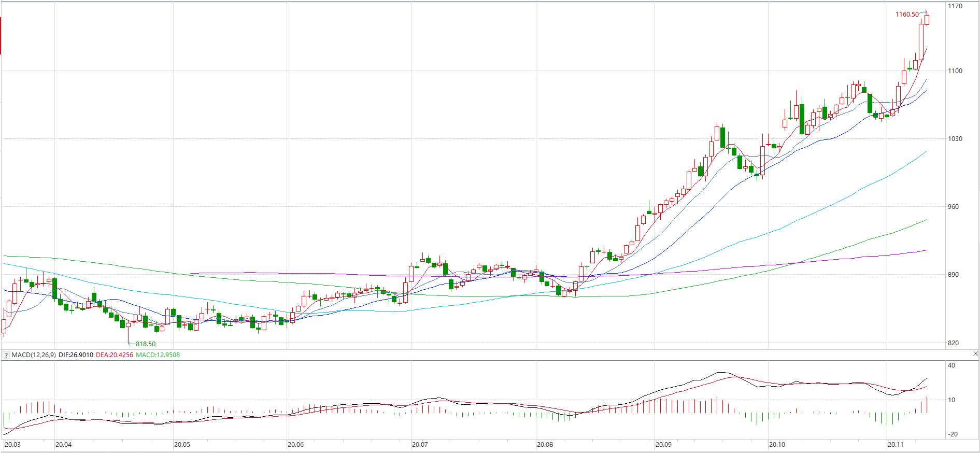Close the MACD indicator panel with X

(976, 353)
